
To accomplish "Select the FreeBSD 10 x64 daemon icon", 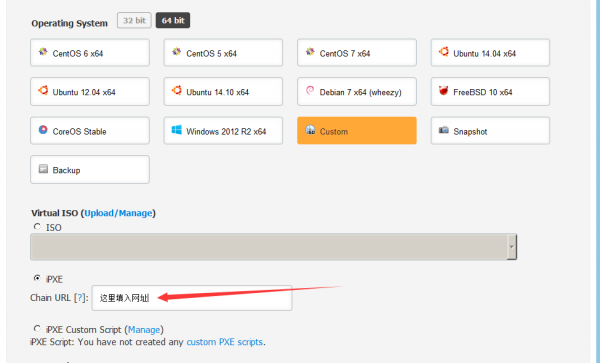I will pyautogui.click(x=443, y=91).
